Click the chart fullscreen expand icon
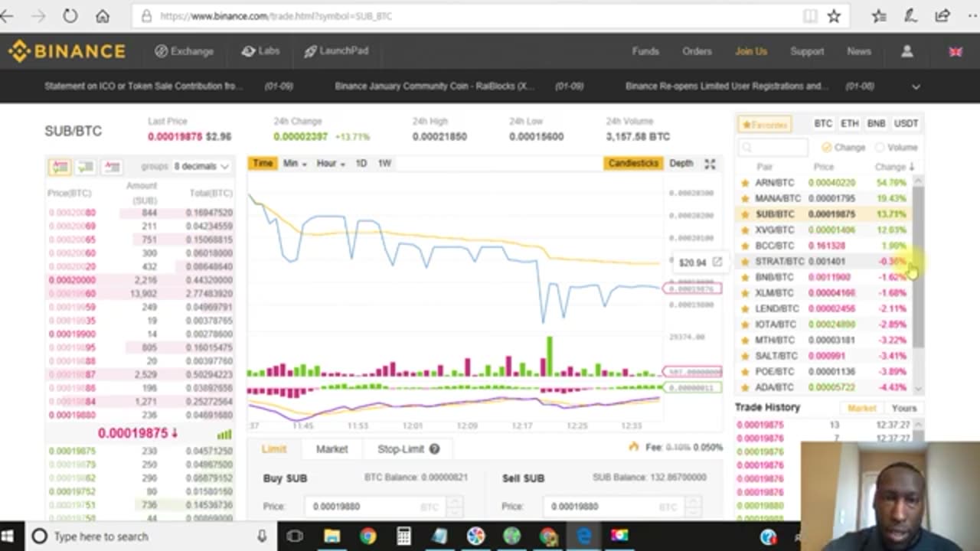980x551 pixels. pos(710,163)
